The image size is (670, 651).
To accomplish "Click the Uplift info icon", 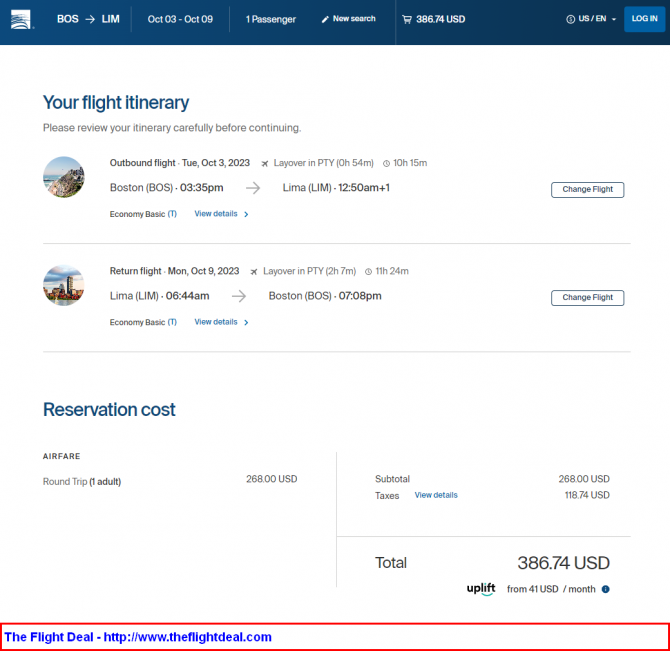I will [x=605, y=589].
